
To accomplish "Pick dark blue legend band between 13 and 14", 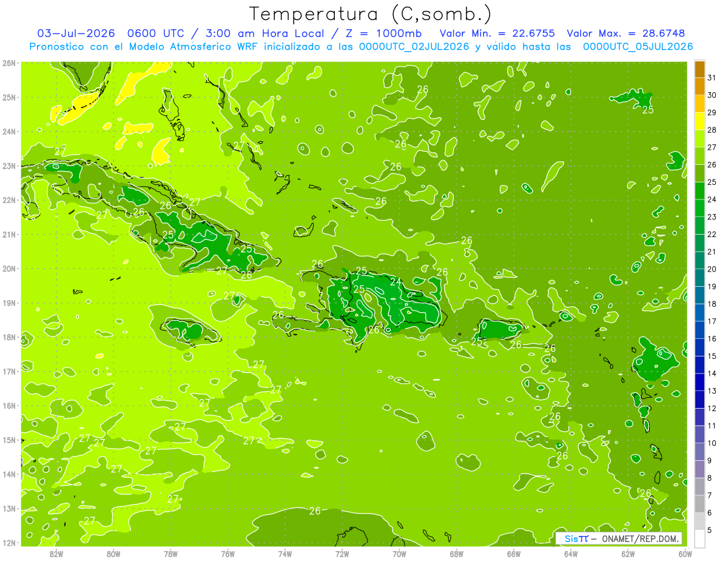I will [699, 382].
